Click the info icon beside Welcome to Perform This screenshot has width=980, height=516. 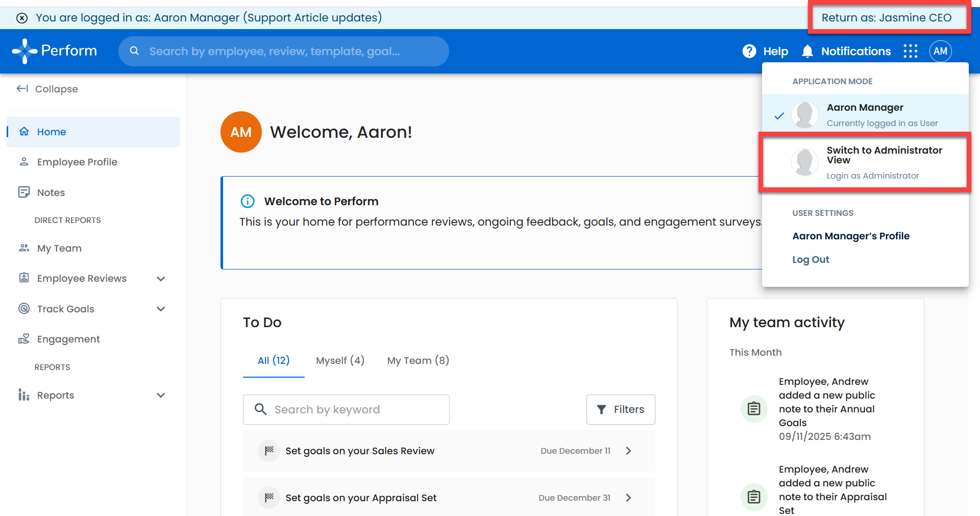click(x=248, y=201)
